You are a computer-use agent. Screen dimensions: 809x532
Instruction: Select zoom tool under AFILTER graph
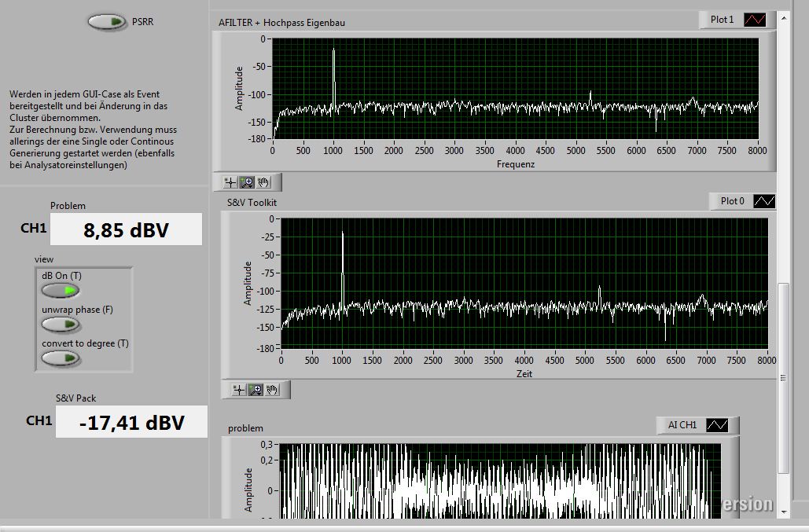click(x=247, y=182)
